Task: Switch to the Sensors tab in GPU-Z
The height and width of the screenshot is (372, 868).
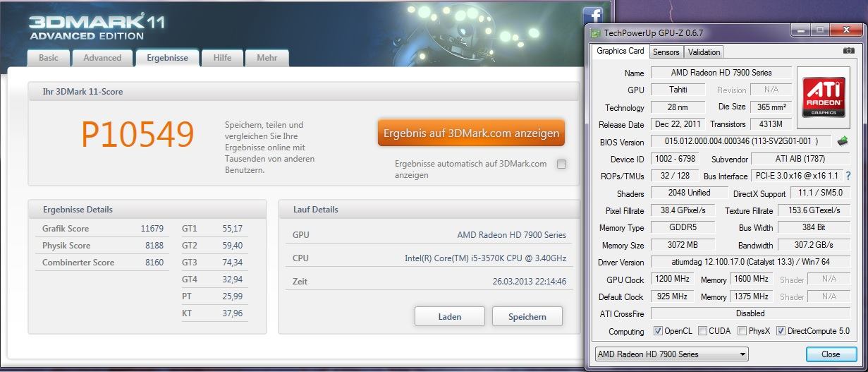Action: (666, 52)
